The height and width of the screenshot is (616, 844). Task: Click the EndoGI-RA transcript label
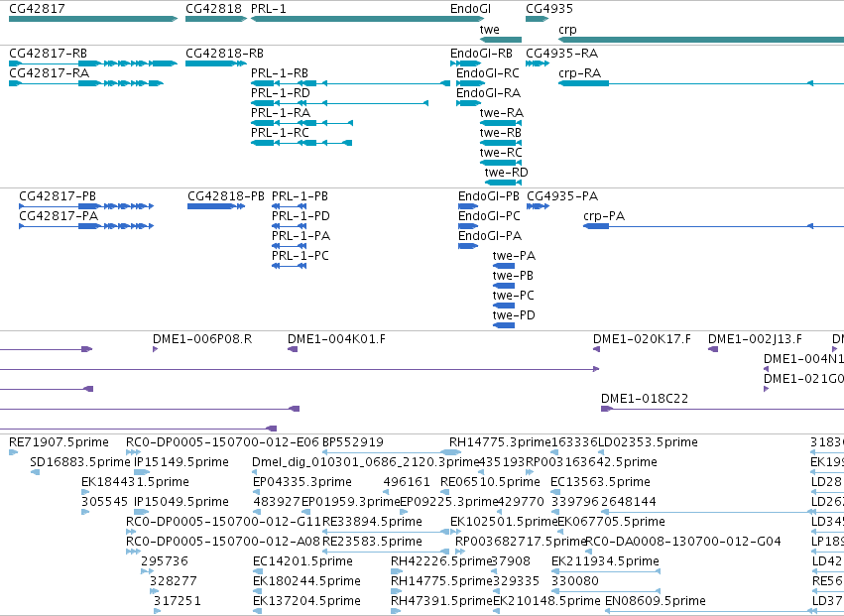(488, 93)
